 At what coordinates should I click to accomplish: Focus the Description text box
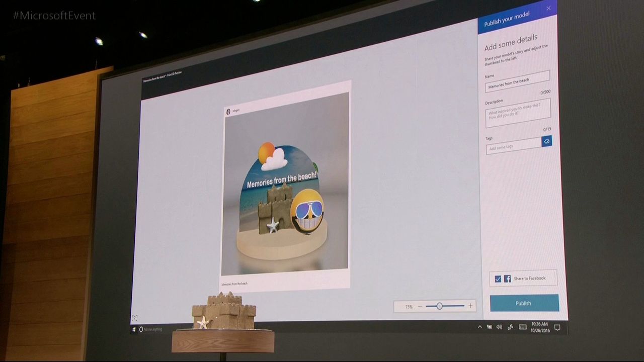[x=518, y=113]
